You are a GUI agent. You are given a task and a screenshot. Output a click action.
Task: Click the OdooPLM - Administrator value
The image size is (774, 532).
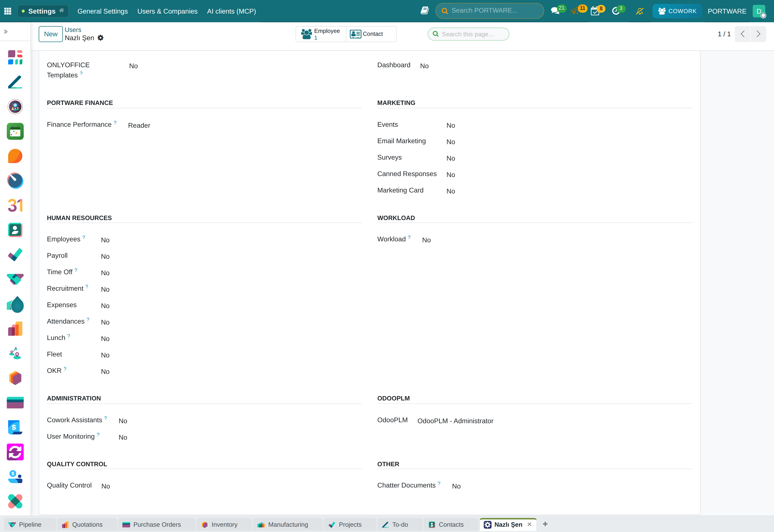[455, 421]
